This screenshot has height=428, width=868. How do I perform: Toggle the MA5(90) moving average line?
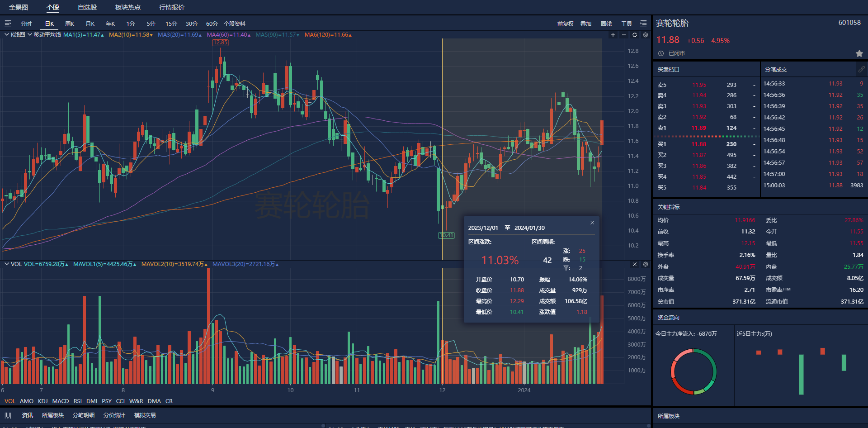278,35
